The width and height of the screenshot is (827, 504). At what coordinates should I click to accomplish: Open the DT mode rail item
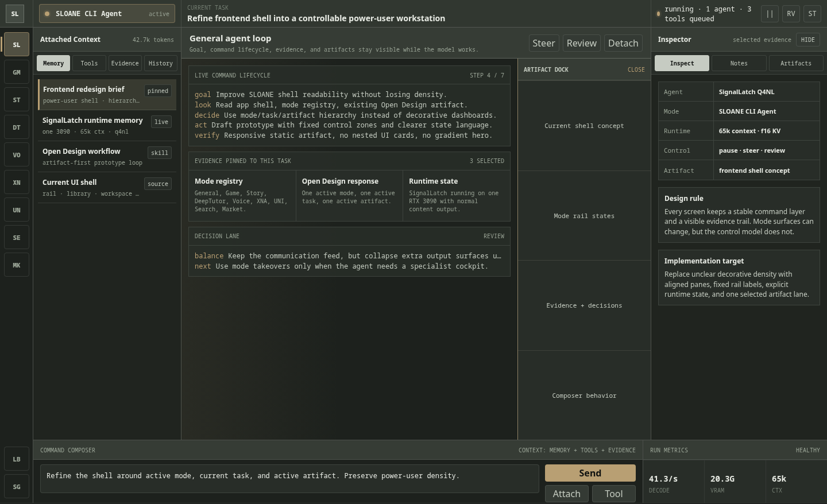(x=17, y=127)
